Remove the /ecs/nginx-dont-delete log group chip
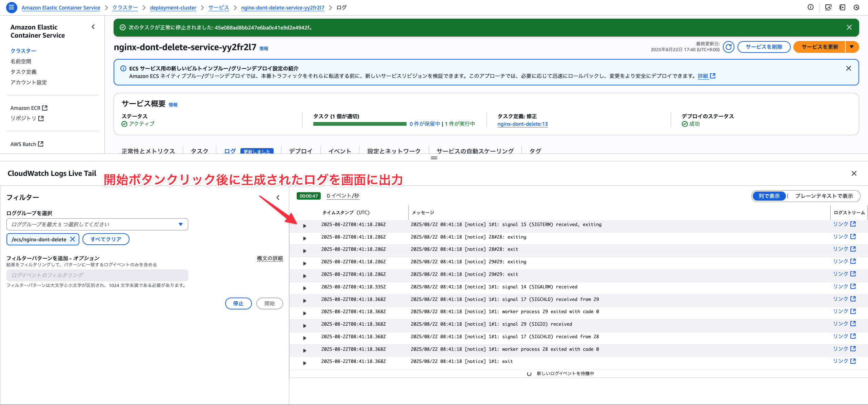The height and width of the screenshot is (405, 868). [73, 239]
